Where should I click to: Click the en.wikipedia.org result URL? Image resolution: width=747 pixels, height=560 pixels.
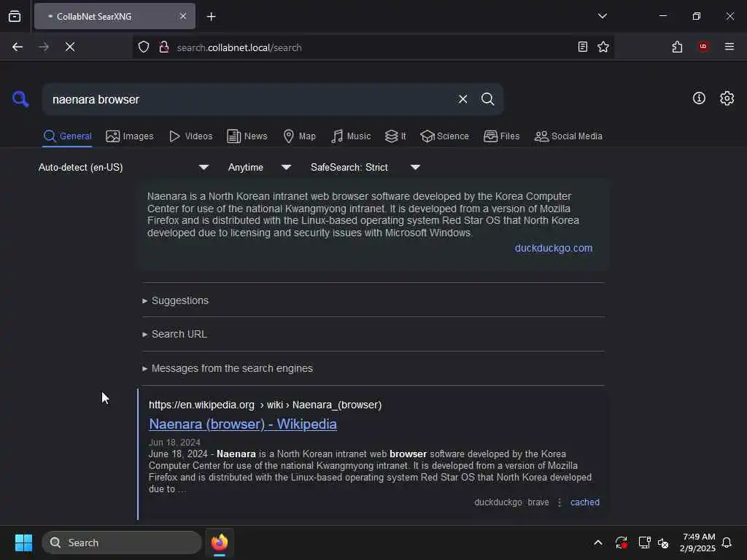265,405
